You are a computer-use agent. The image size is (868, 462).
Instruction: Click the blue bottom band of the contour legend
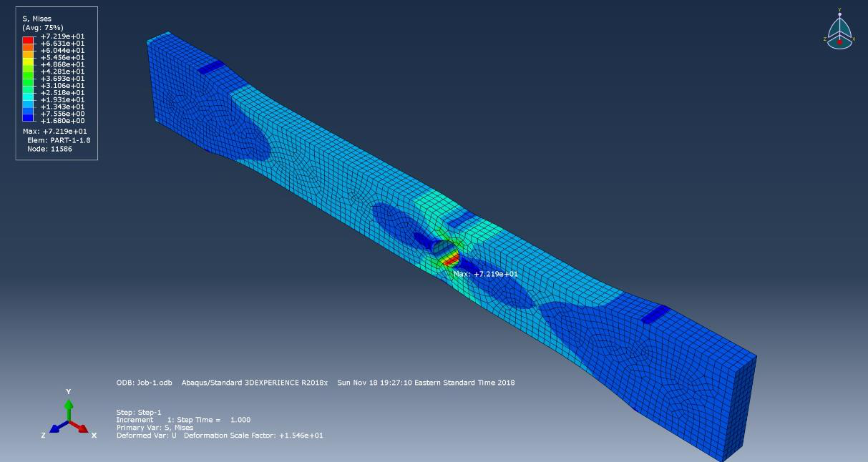coord(28,118)
